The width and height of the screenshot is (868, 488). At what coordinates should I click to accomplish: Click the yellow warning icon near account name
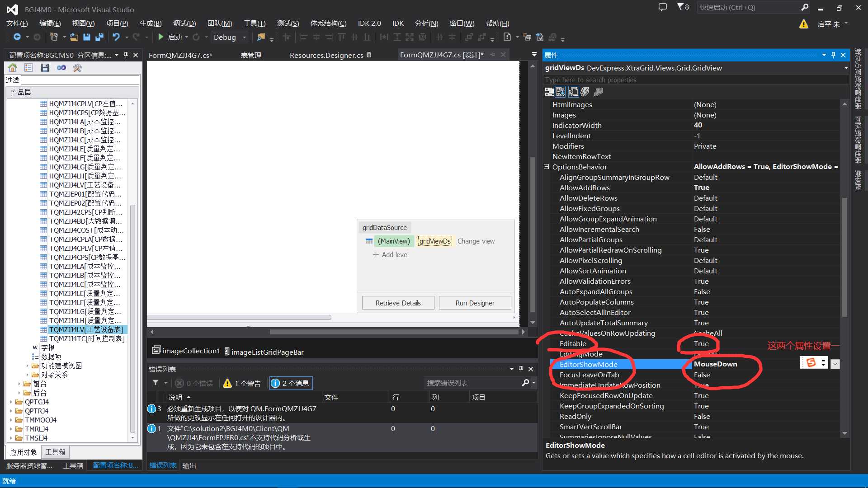coord(804,24)
